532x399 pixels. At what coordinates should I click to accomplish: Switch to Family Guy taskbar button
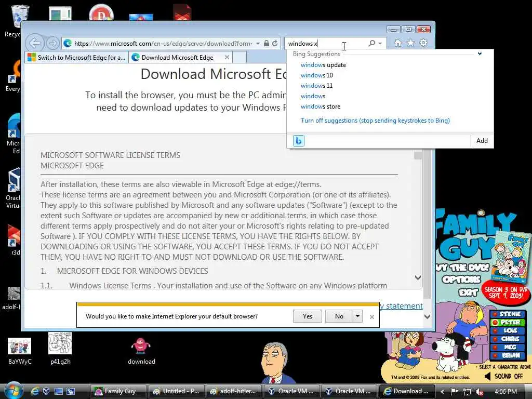pos(118,391)
